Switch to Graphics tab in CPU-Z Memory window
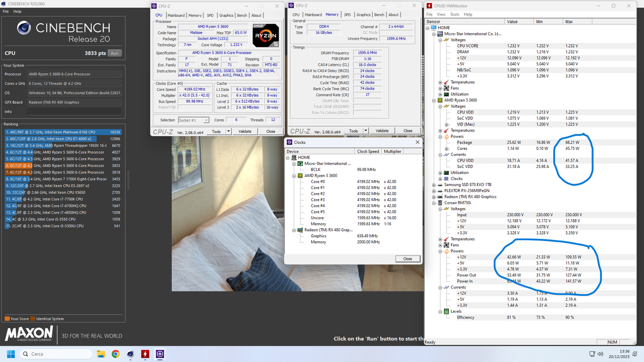 [363, 15]
